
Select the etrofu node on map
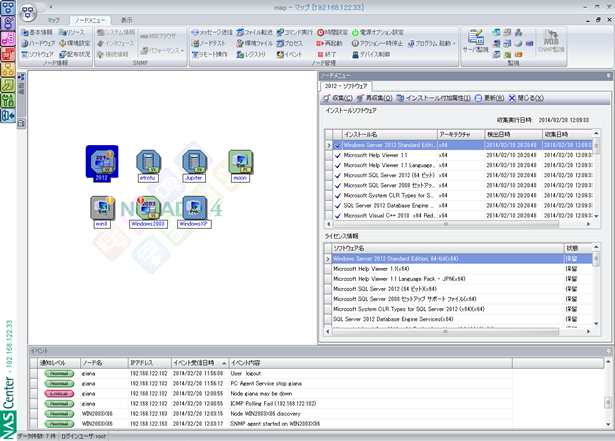click(x=148, y=165)
